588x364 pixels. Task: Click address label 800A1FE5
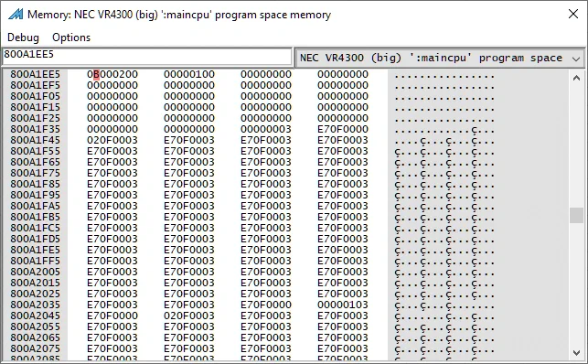[36, 250]
